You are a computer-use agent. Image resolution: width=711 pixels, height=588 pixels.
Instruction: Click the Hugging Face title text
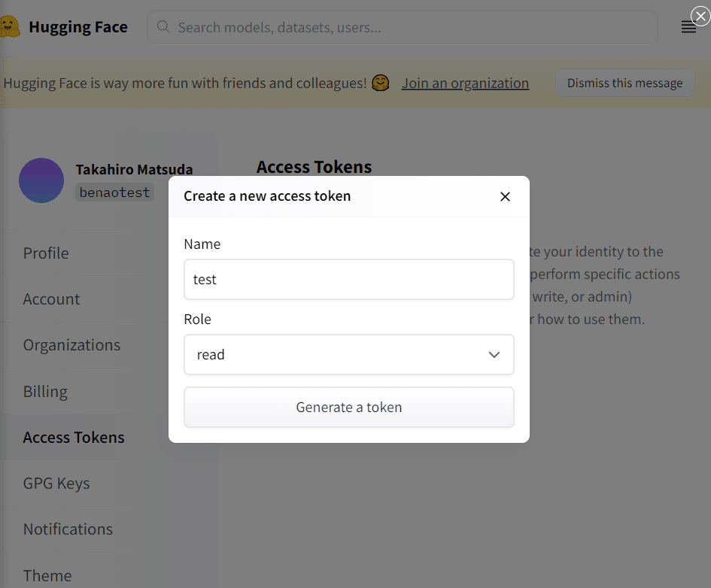tap(78, 27)
